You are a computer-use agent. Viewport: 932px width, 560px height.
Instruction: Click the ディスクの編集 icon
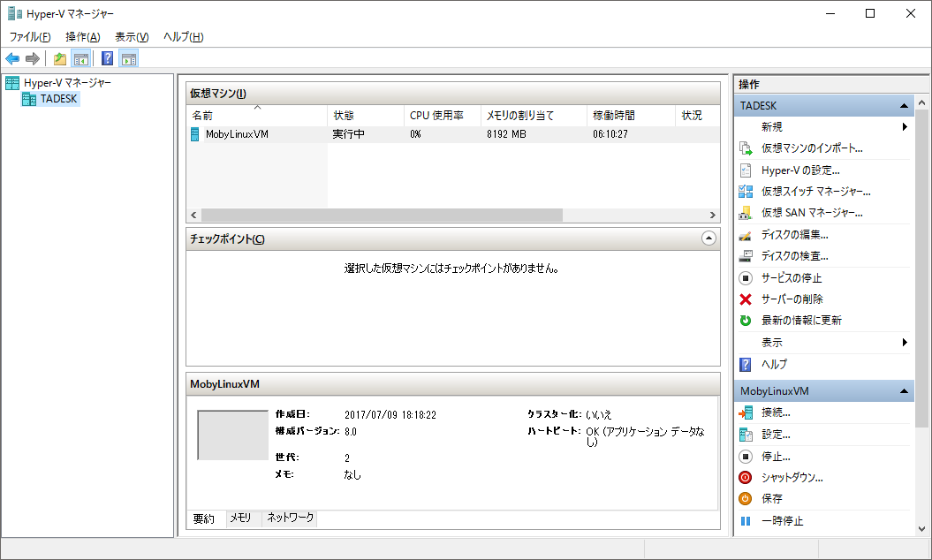click(x=746, y=235)
